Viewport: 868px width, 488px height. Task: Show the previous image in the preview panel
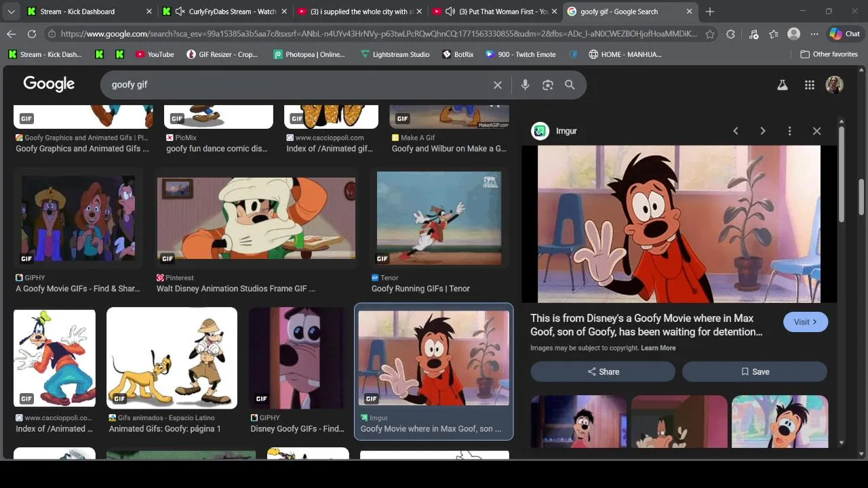point(736,131)
